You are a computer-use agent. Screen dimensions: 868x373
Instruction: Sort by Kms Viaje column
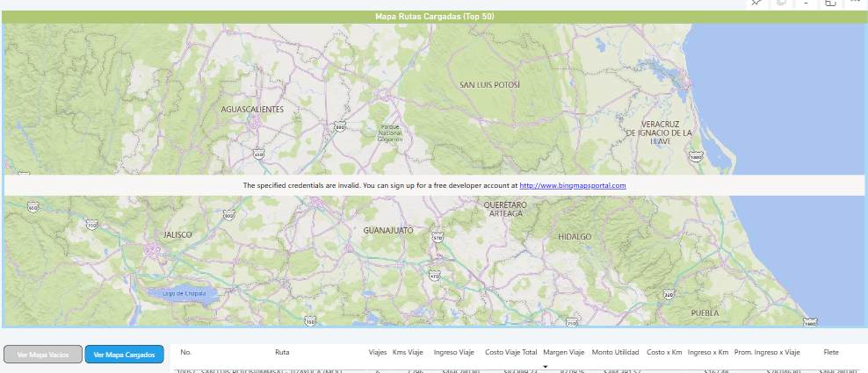(x=408, y=353)
